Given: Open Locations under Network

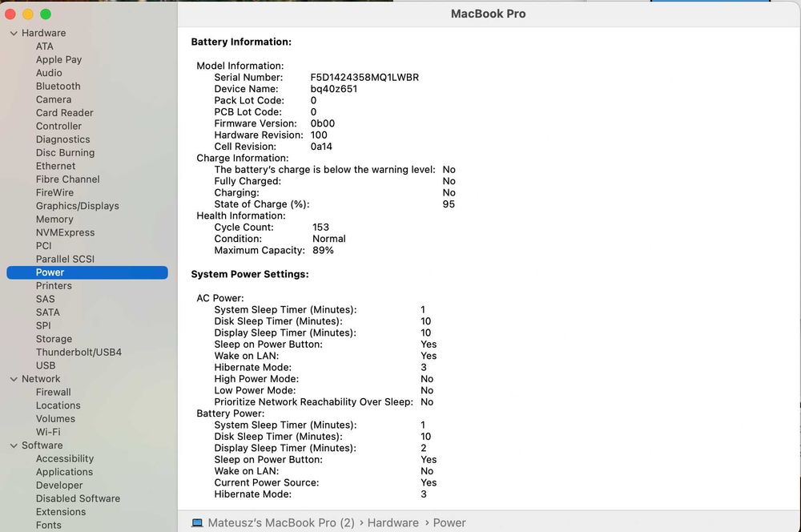Looking at the screenshot, I should tap(58, 405).
